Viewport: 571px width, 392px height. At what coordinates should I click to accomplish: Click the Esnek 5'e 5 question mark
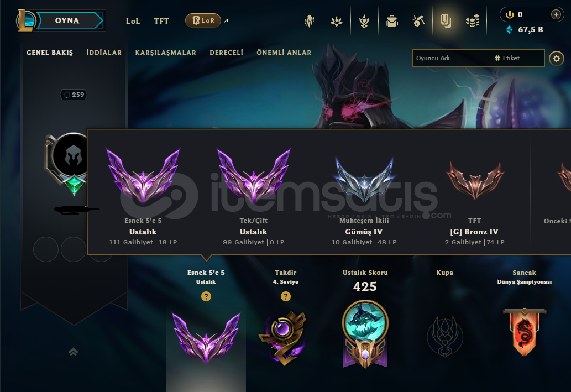point(206,296)
